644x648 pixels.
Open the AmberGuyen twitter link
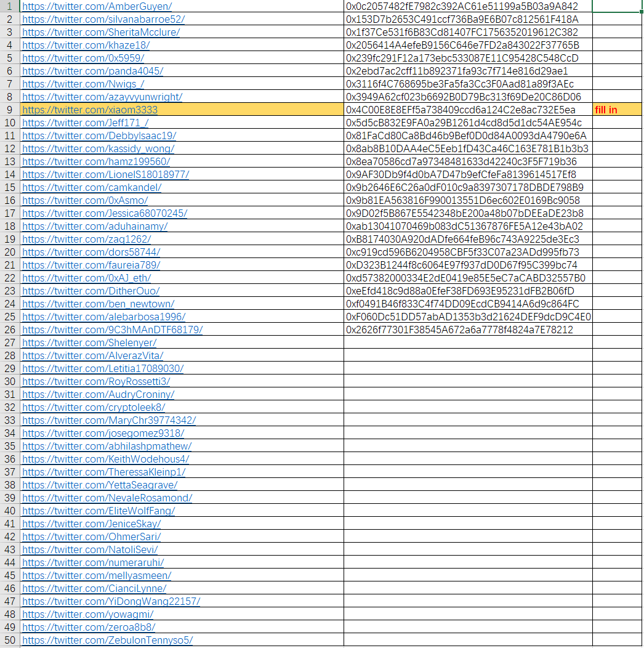click(97, 6)
